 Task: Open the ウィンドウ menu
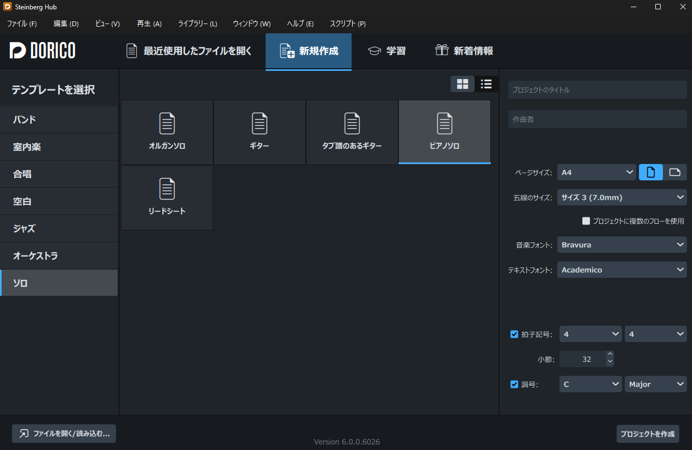(252, 24)
